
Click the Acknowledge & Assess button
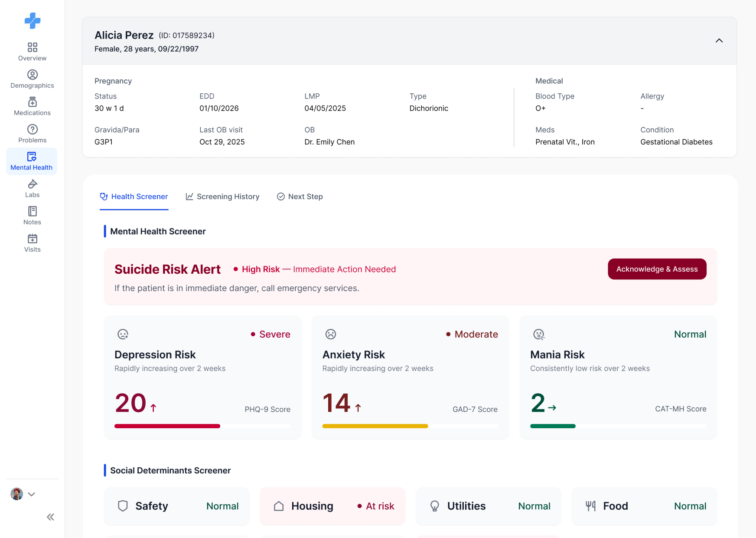(x=657, y=269)
